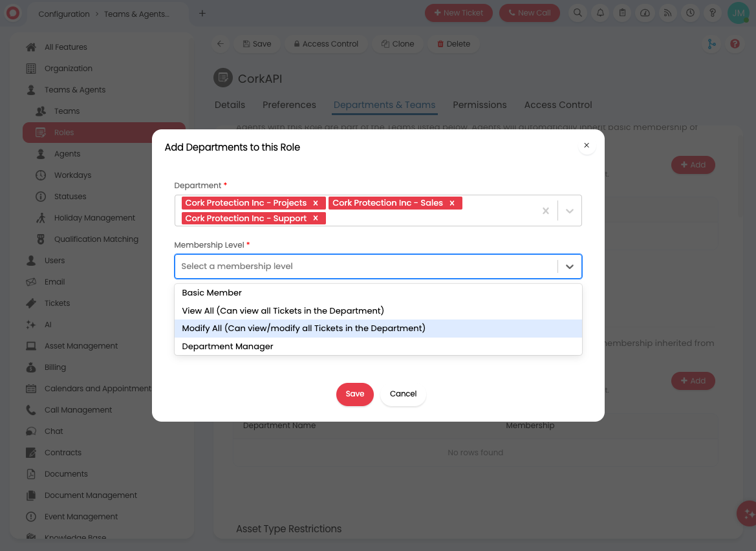Add a new tab with plus icon
Image resolution: width=756 pixels, height=551 pixels.
click(202, 14)
